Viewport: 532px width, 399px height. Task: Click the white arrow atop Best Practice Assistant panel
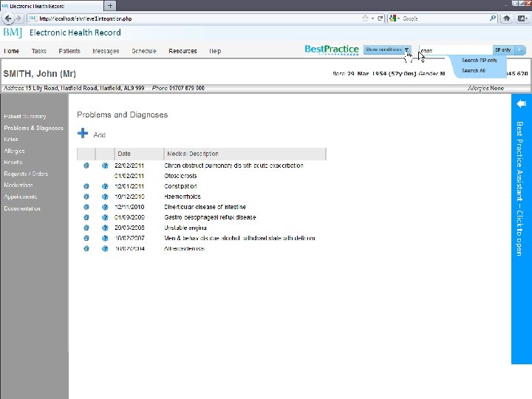(x=521, y=103)
